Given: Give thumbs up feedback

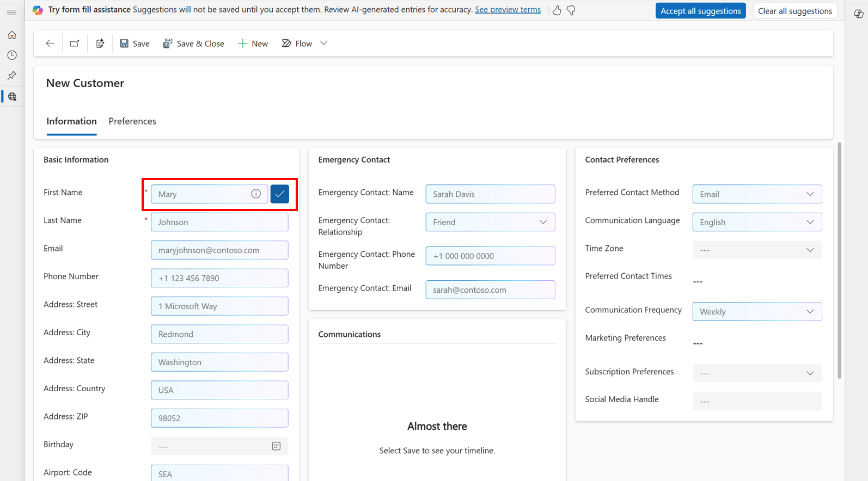Looking at the screenshot, I should pyautogui.click(x=557, y=10).
